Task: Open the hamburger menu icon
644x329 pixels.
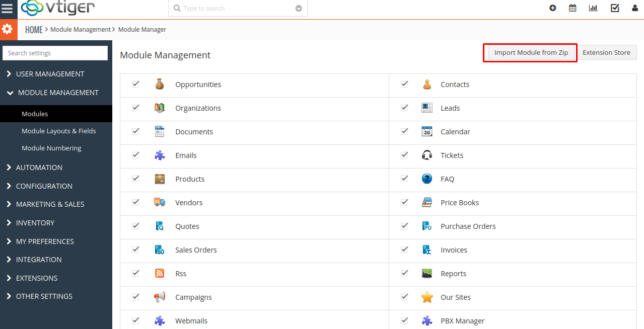Action: [8, 8]
